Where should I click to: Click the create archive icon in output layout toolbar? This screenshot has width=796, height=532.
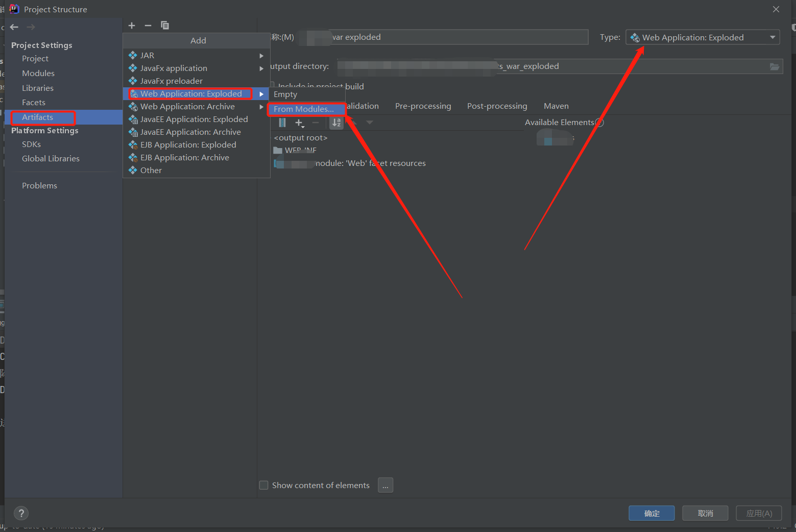pos(282,123)
